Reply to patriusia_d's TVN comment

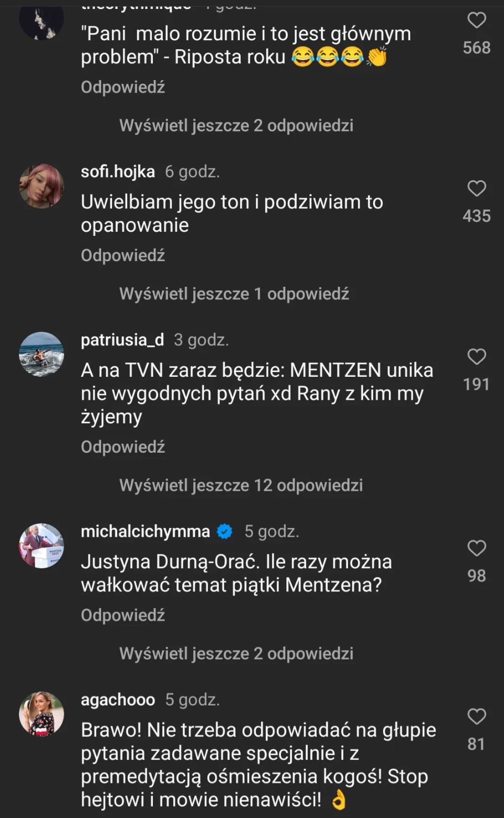click(x=123, y=447)
